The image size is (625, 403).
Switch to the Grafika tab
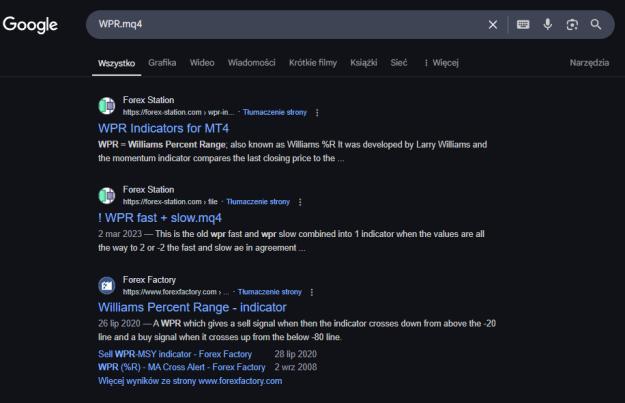tap(162, 63)
